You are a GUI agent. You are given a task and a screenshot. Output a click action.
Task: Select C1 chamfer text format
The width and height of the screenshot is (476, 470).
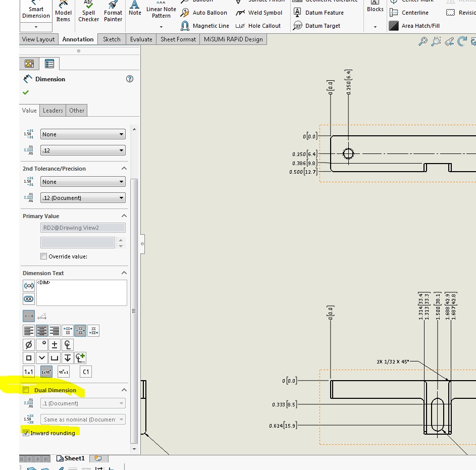pos(86,372)
